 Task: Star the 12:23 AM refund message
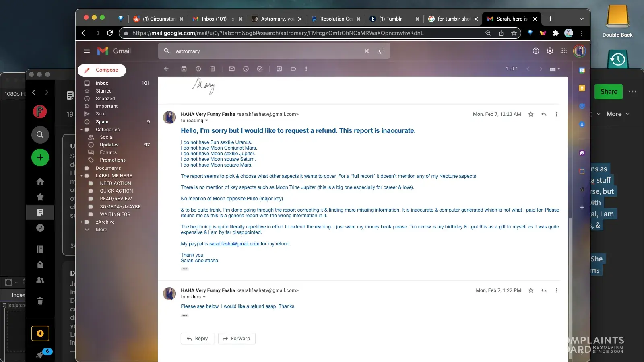pos(531,114)
